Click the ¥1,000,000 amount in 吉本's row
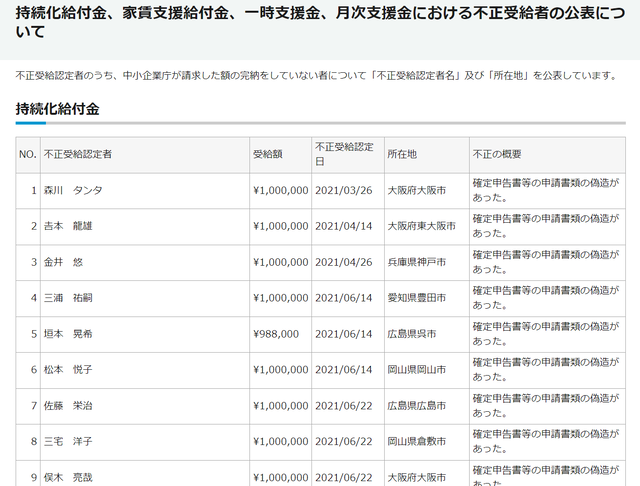Screen dimensions: 640x486 click(x=281, y=226)
